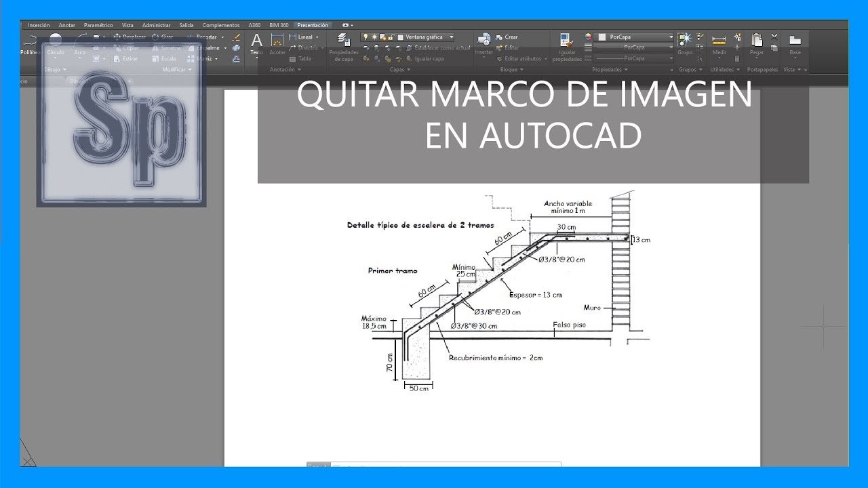The image size is (868, 488).
Task: Open the Paramétrico ribbon tab
Action: pyautogui.click(x=98, y=25)
